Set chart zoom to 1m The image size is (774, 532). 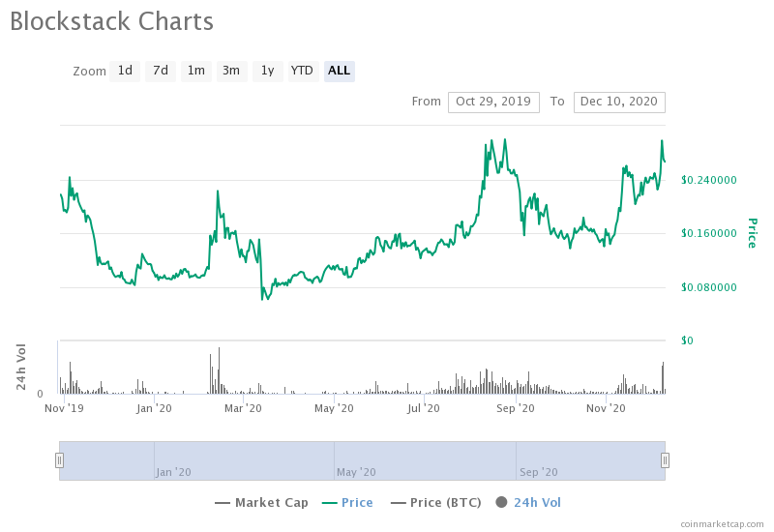tap(196, 71)
